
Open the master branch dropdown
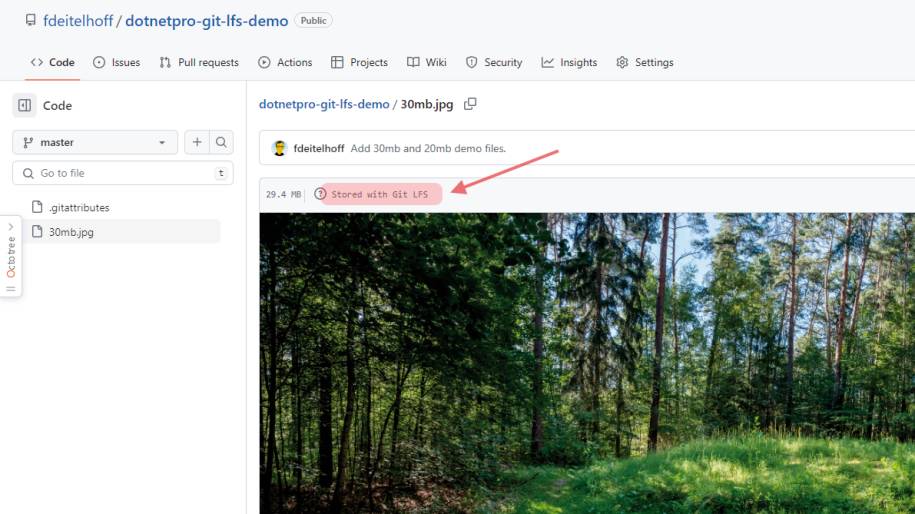[95, 142]
